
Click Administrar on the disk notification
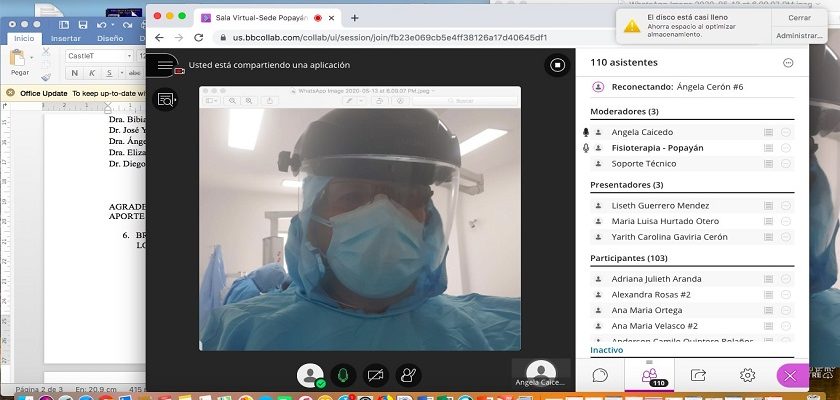pyautogui.click(x=799, y=35)
